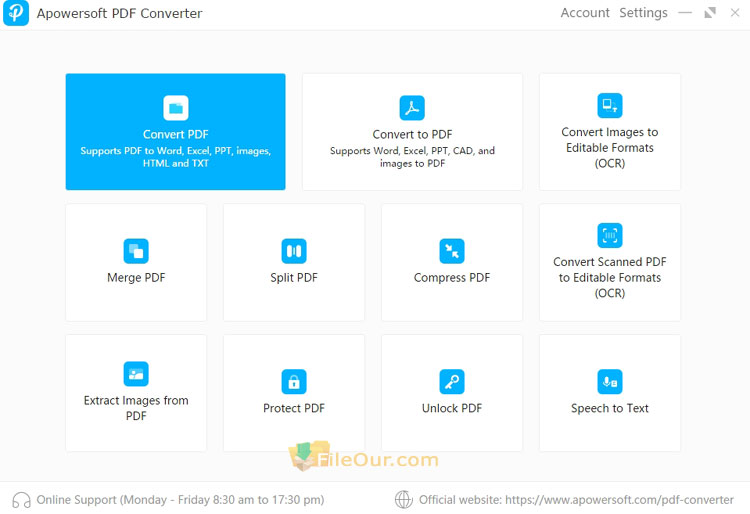Click the Convert PDF folder icon
The height and width of the screenshot is (514, 750).
176,108
